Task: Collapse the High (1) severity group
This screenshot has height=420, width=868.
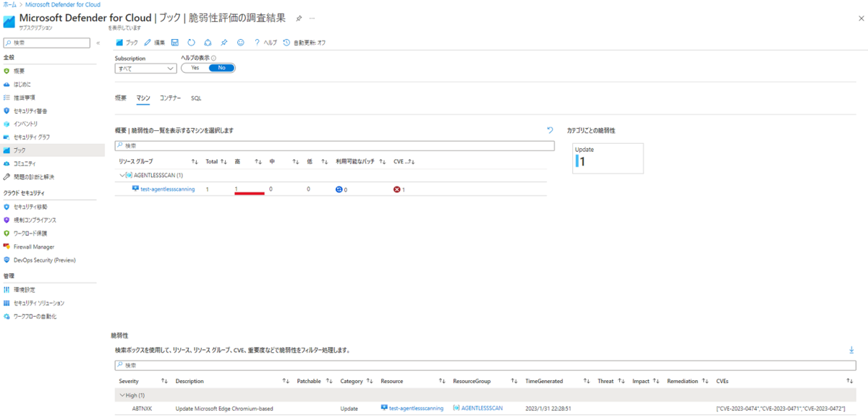Action: click(121, 395)
